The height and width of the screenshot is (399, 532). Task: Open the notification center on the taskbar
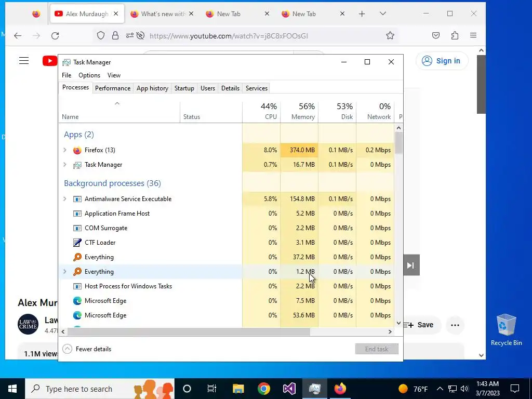[515, 389]
